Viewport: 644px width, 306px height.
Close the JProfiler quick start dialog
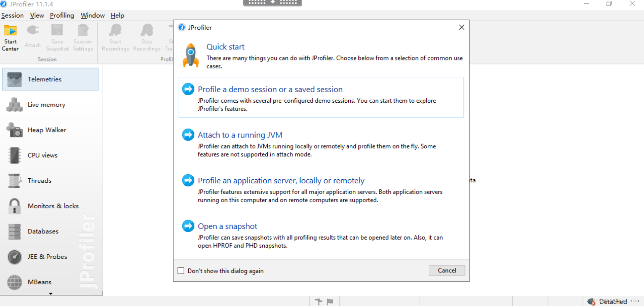462,27
